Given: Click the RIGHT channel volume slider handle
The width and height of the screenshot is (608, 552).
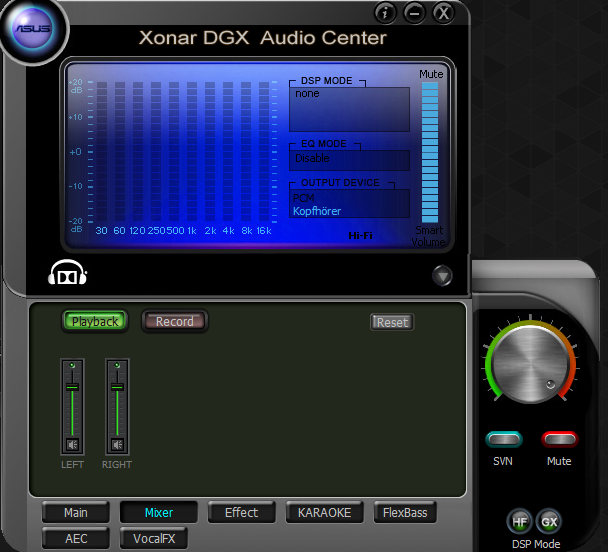Looking at the screenshot, I should (117, 386).
